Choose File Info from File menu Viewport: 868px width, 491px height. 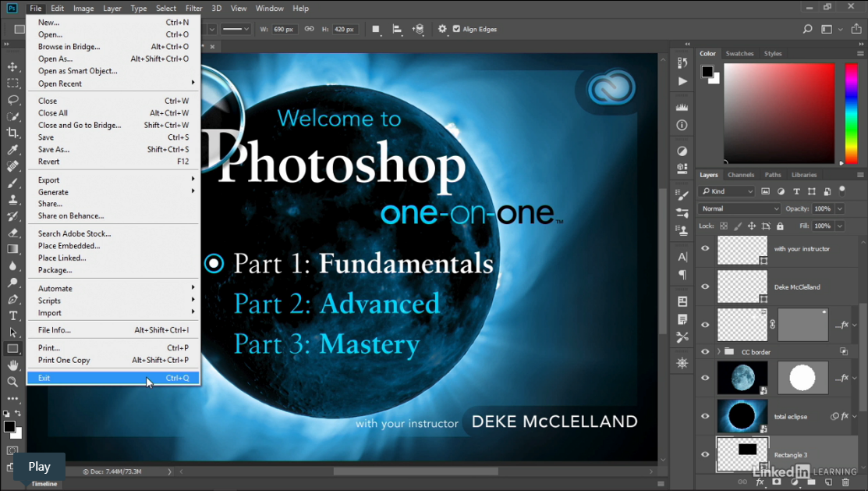click(x=113, y=330)
